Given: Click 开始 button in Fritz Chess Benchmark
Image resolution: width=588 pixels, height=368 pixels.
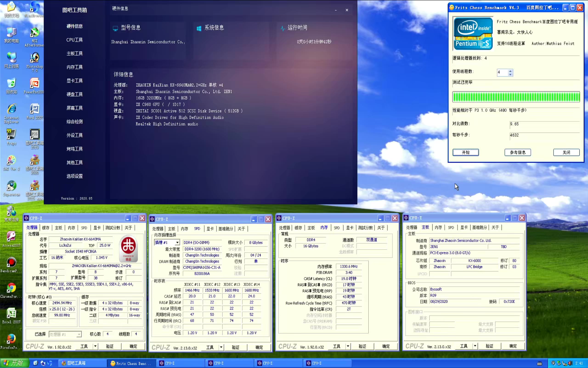Looking at the screenshot, I should (465, 152).
